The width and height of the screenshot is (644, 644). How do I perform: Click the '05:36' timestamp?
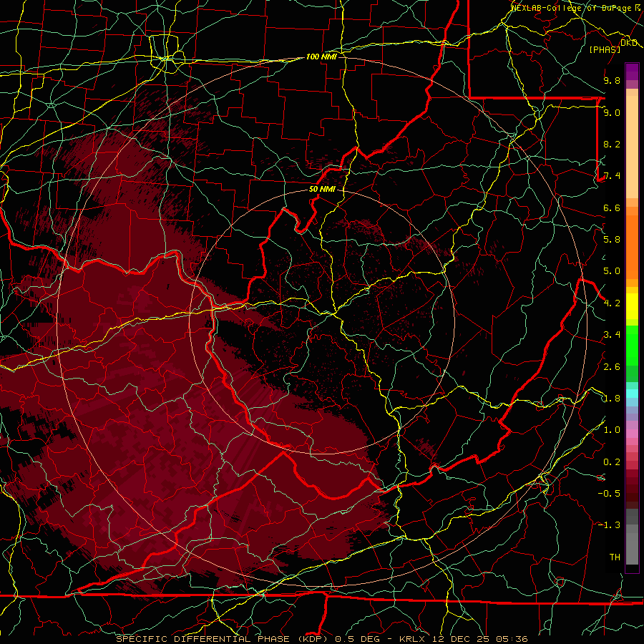[512, 639]
